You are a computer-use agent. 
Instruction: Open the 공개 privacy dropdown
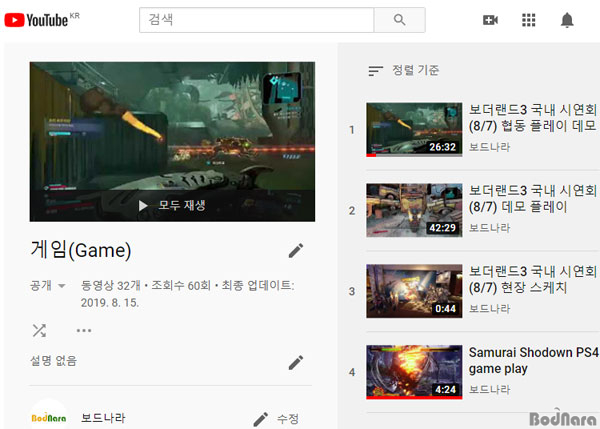[48, 285]
